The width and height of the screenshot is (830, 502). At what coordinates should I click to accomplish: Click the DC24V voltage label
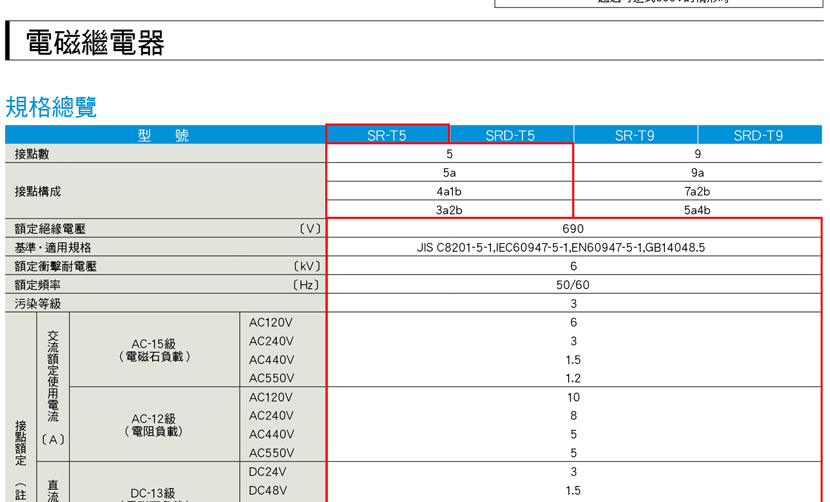pos(267,472)
